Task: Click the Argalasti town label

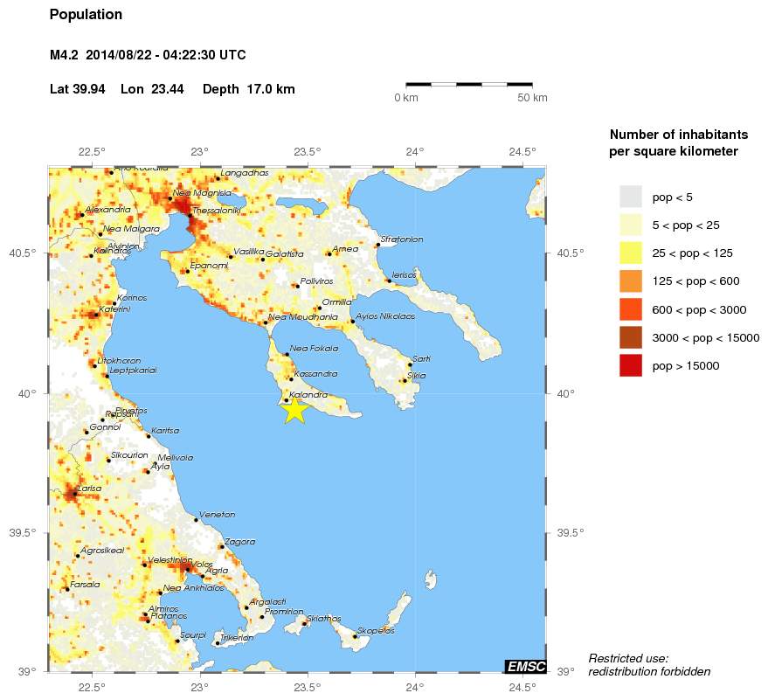Action: click(x=268, y=602)
